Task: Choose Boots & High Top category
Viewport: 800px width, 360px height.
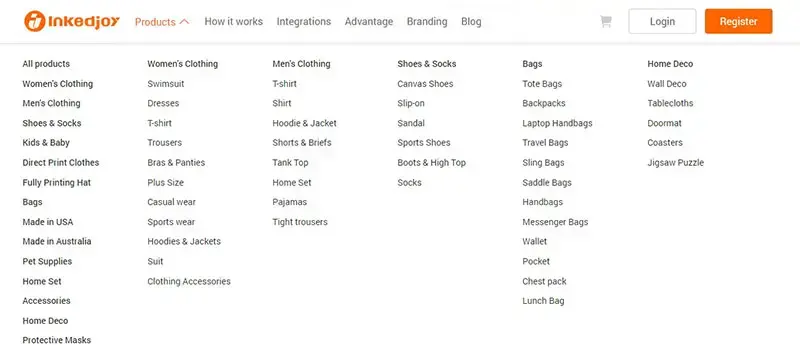Action: (431, 163)
